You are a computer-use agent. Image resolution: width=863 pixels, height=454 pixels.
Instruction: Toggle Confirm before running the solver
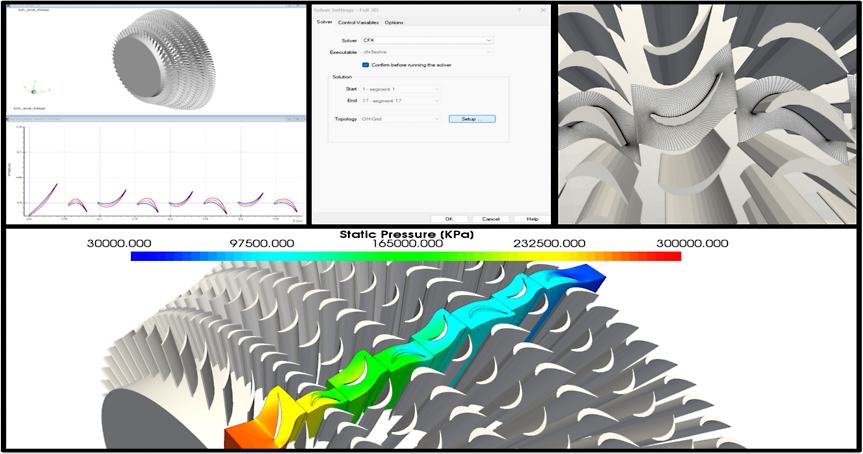click(x=365, y=65)
